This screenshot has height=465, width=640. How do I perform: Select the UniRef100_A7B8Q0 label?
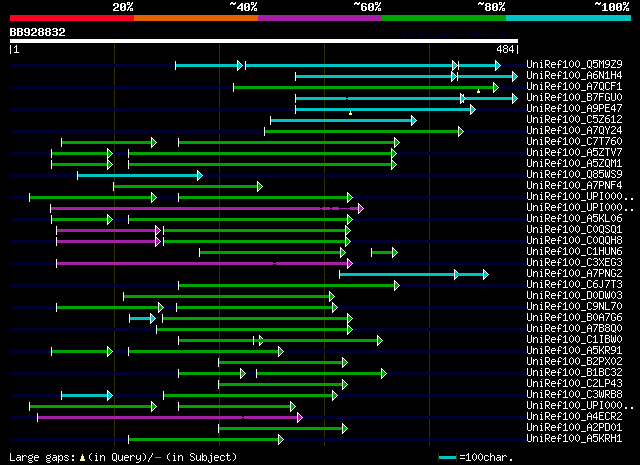[574, 329]
